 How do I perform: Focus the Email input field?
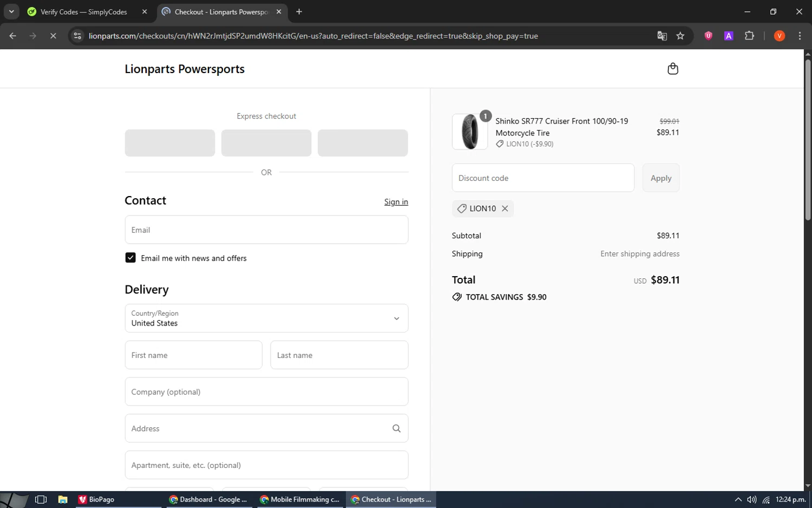click(266, 230)
